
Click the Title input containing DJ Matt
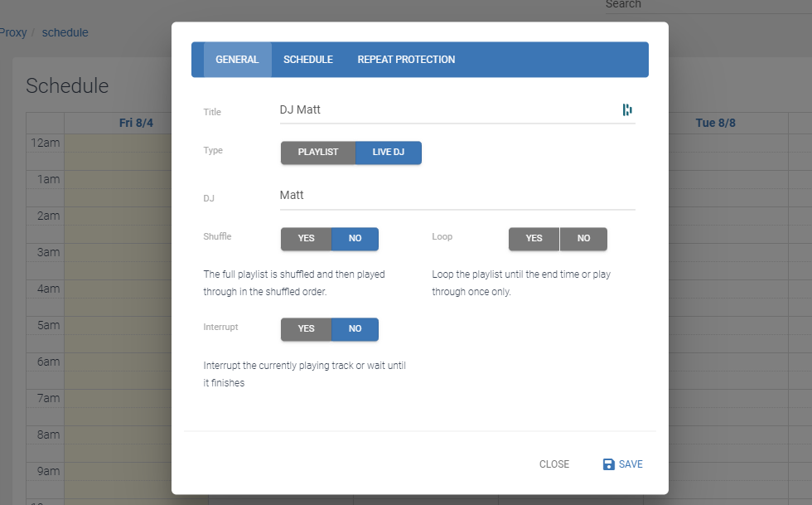click(x=449, y=110)
